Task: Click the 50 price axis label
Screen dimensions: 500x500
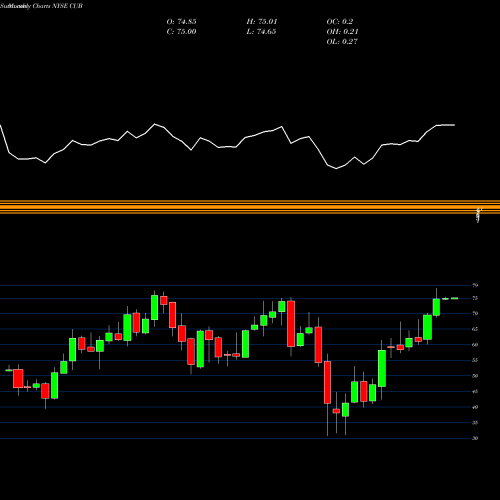Action: point(475,376)
